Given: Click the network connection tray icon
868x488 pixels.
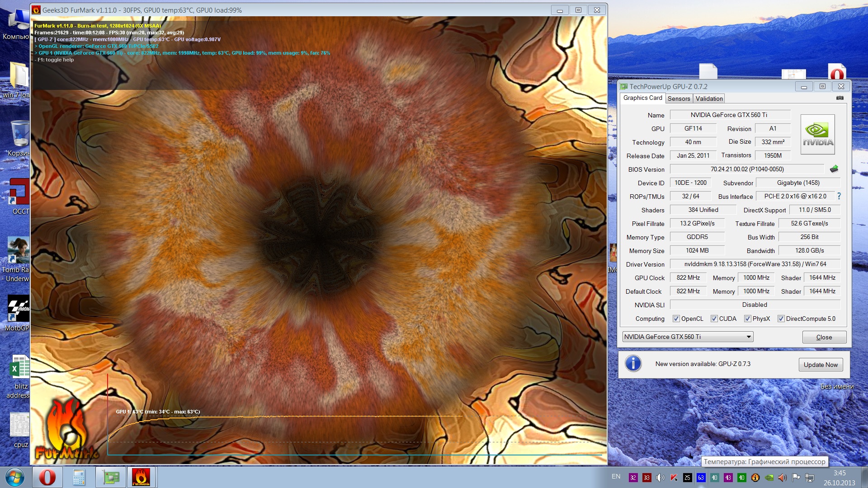Looking at the screenshot, I should (x=810, y=478).
